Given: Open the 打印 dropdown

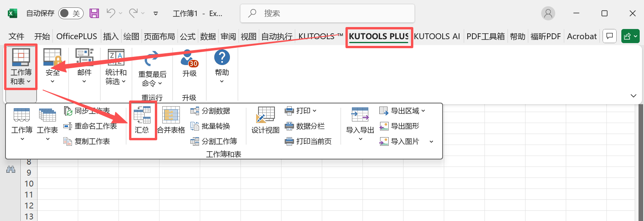Looking at the screenshot, I should 301,111.
